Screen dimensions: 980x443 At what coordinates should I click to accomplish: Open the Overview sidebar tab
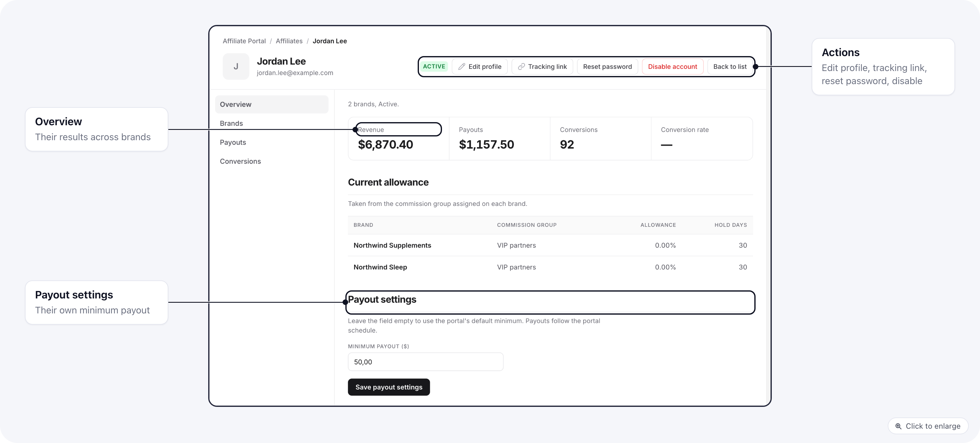point(271,104)
